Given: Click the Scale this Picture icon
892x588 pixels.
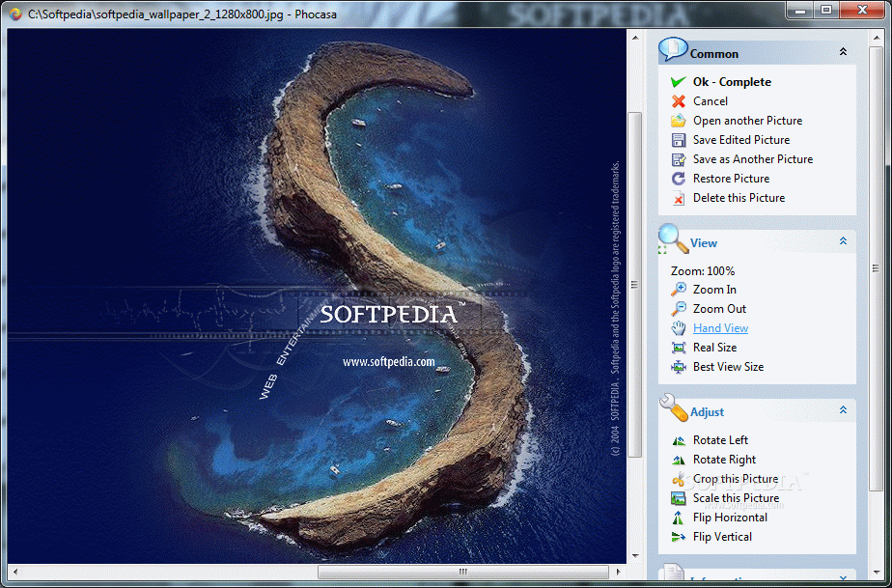Looking at the screenshot, I should tap(678, 498).
